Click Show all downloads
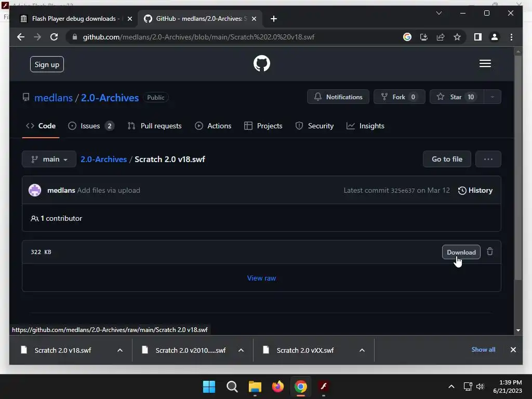The width and height of the screenshot is (532, 399). coord(483,350)
